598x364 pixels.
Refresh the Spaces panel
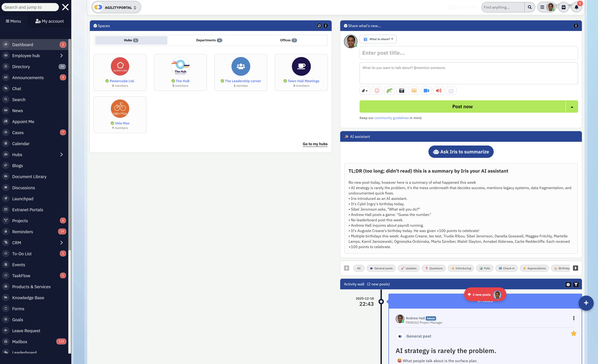tap(319, 26)
